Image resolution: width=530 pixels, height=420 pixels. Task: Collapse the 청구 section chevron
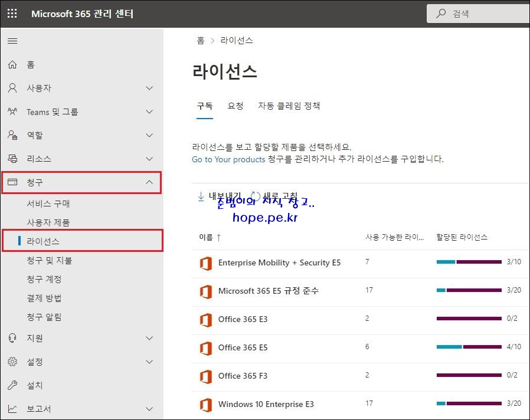pyautogui.click(x=149, y=182)
